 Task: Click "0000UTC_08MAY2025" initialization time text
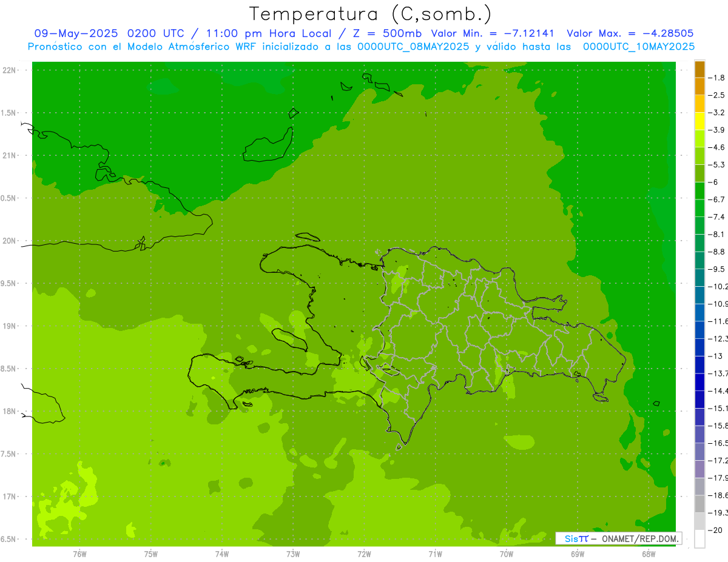413,46
